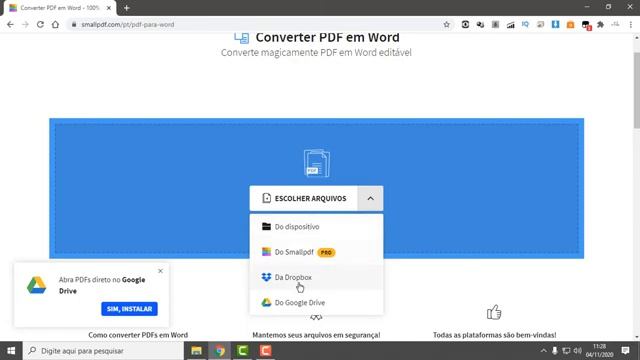
Task: Open Windows Start menu
Action: pos(11,351)
